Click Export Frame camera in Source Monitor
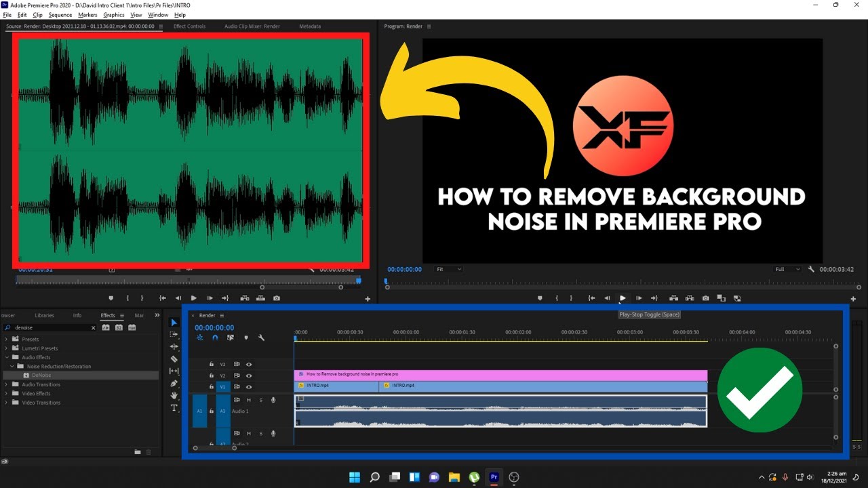Screen dimensions: 868x488 (277, 298)
